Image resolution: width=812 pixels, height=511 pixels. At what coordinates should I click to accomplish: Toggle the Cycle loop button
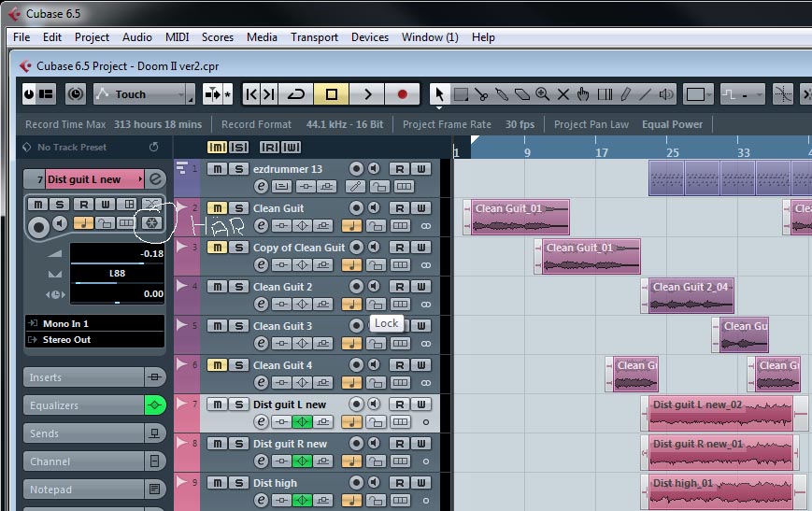296,94
